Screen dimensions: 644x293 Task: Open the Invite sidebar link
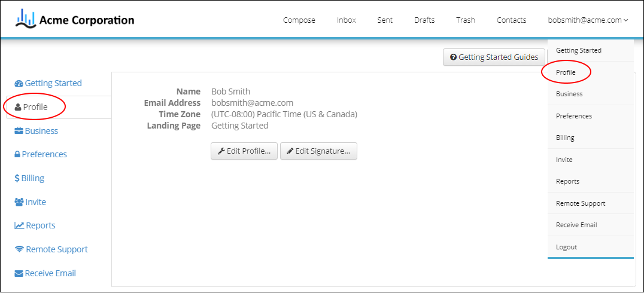(x=31, y=202)
